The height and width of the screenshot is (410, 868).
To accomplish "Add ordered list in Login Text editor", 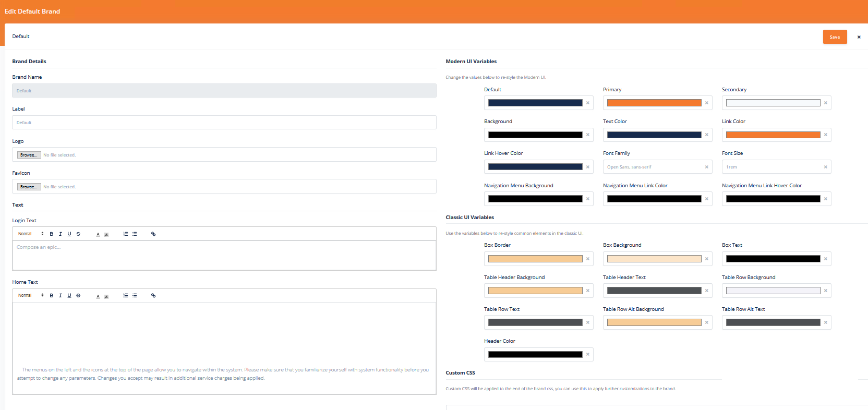I will pos(126,234).
